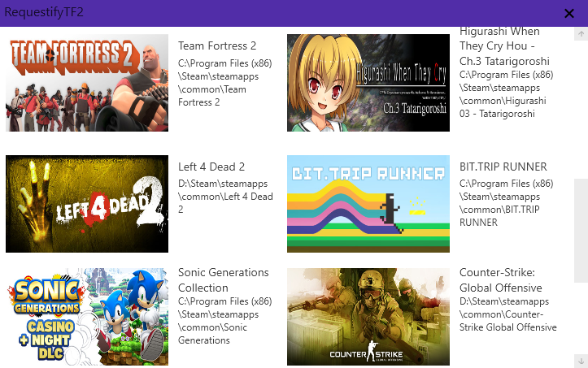Choose the Counter-Strike Global Offensive banner image
Screen dimensions: 588x368
pyautogui.click(x=368, y=317)
